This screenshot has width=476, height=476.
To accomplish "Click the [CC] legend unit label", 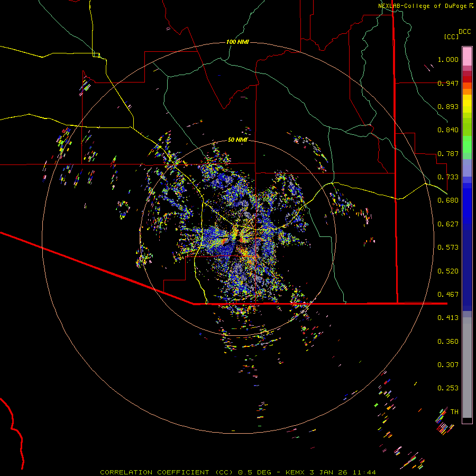I will pyautogui.click(x=452, y=36).
